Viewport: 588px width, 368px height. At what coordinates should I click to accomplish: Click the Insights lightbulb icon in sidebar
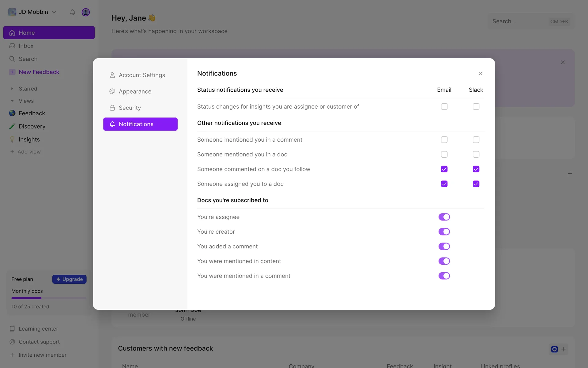12,140
